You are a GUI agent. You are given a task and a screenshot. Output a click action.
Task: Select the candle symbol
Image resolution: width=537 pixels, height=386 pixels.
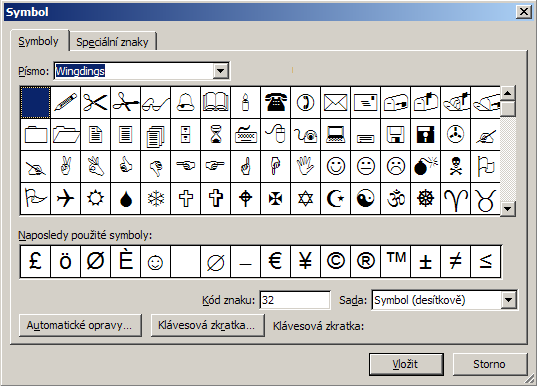click(246, 102)
